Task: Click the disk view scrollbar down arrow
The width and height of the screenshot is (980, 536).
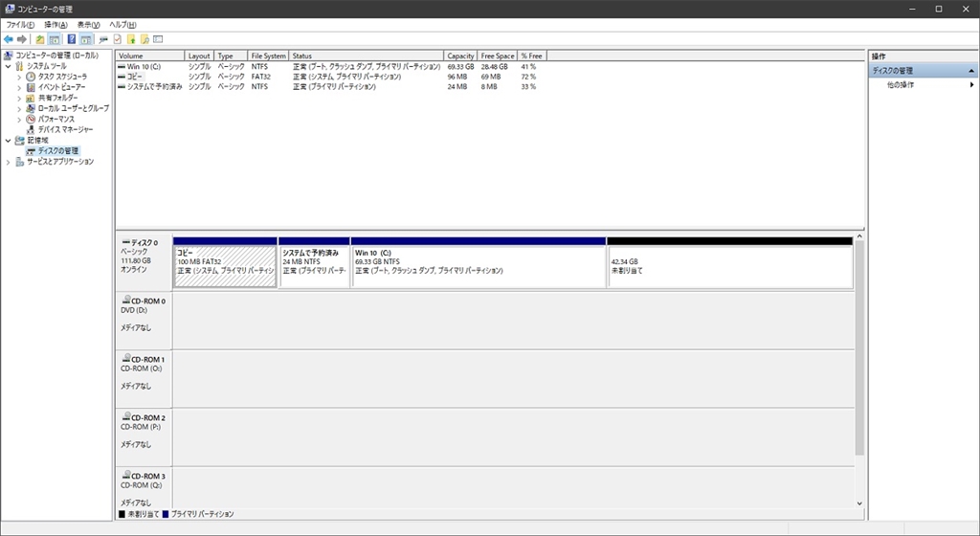Action: coord(859,502)
